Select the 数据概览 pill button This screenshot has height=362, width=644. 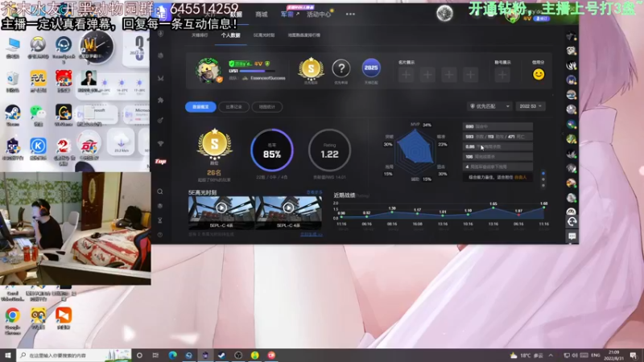(x=200, y=107)
